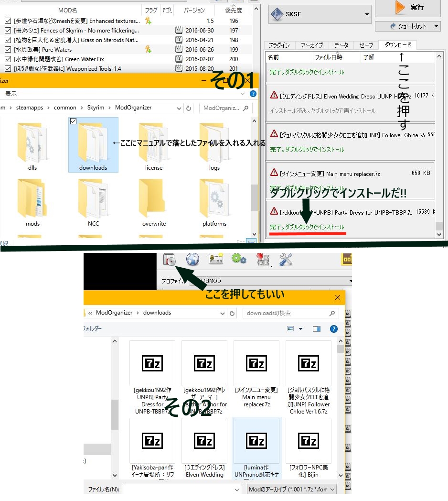This screenshot has height=501, width=448.
Task: Uncheck the Fences of Skyrim mod checkbox
Action: 8,30
